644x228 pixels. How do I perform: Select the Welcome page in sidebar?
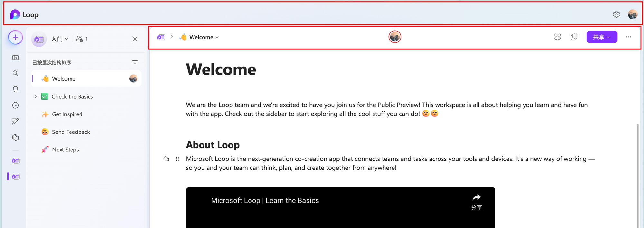pyautogui.click(x=86, y=78)
